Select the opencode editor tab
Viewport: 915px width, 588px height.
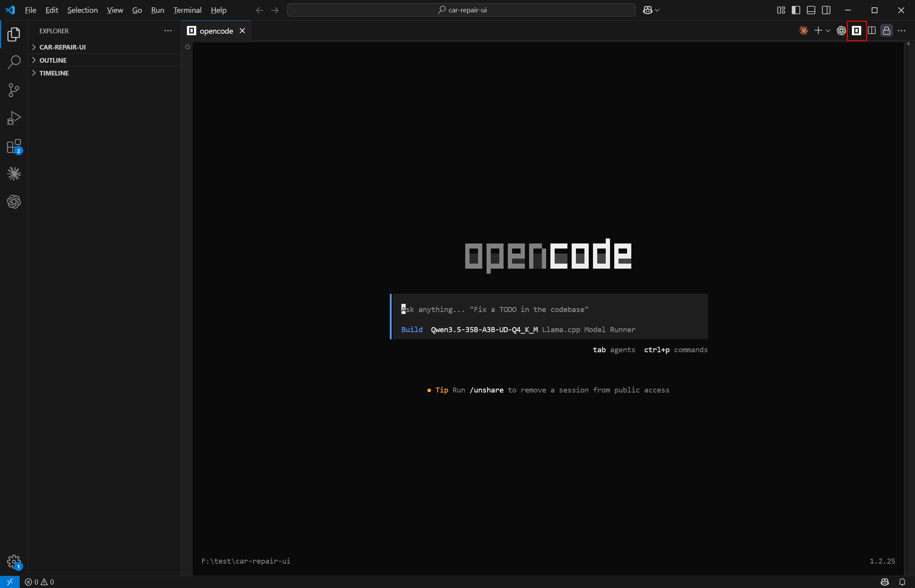pyautogui.click(x=216, y=31)
